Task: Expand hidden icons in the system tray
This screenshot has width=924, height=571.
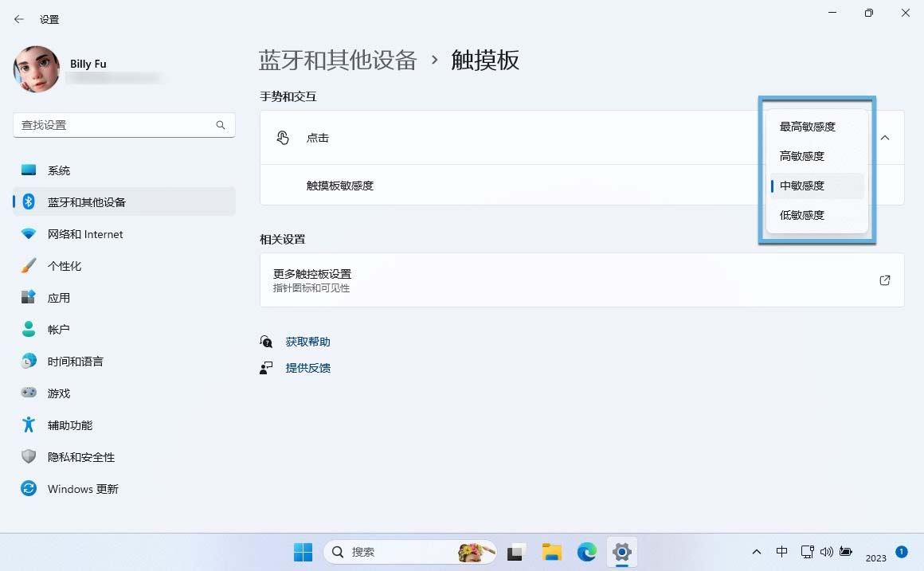Action: (x=756, y=551)
